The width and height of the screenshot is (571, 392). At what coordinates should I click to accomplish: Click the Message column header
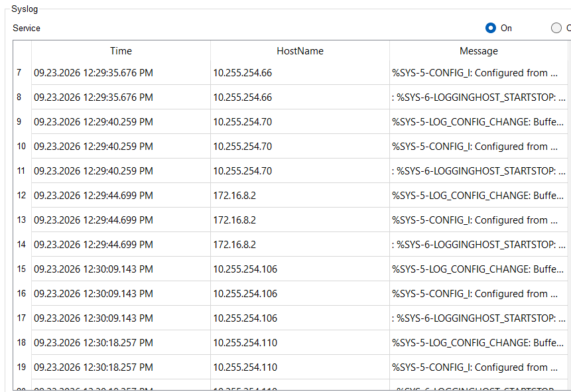click(x=479, y=51)
